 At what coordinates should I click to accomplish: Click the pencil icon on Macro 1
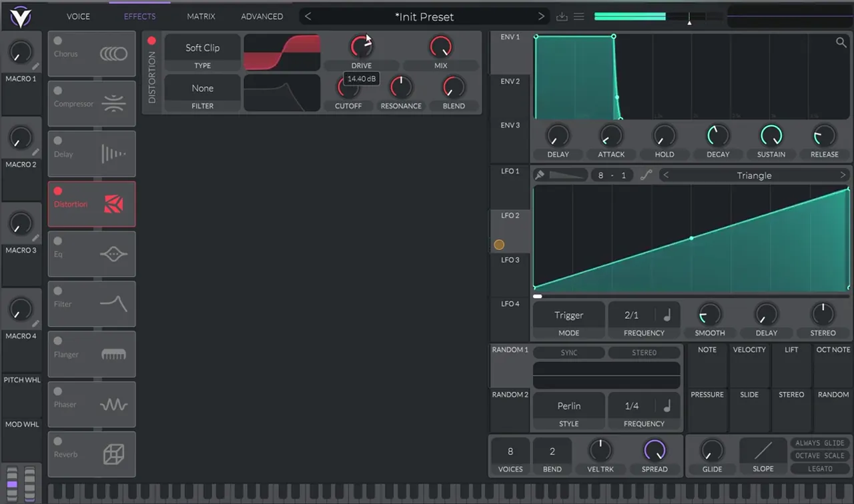pyautogui.click(x=35, y=67)
